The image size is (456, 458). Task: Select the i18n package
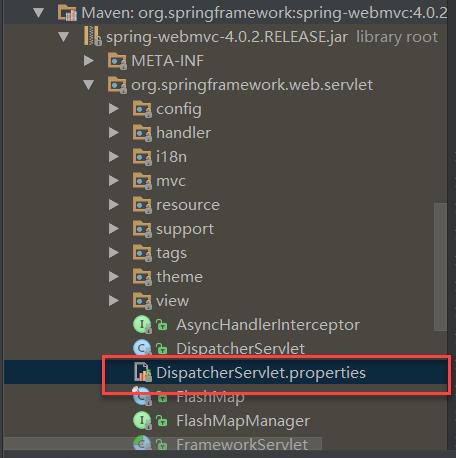click(x=172, y=157)
